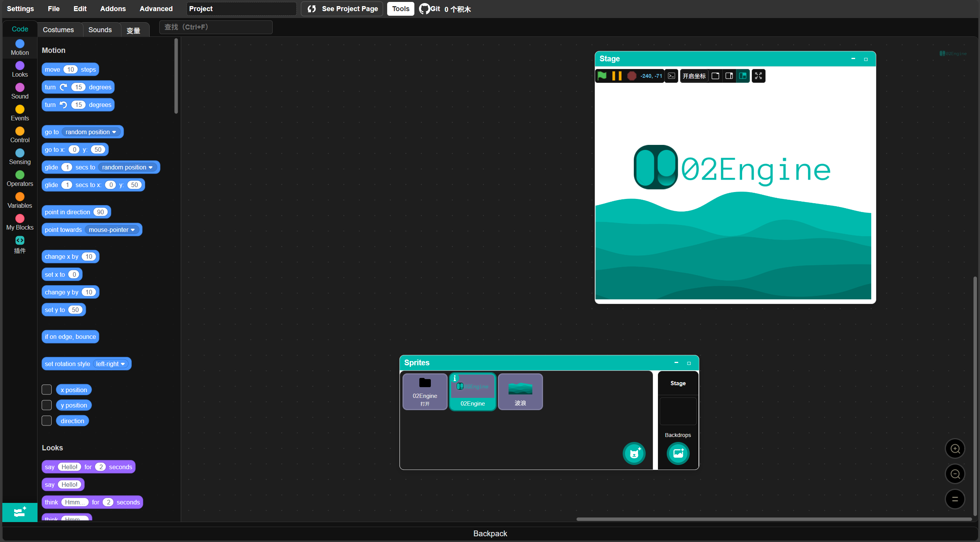Open the mouse-pointer dropdown in point towards
980x542 pixels.
(x=112, y=230)
